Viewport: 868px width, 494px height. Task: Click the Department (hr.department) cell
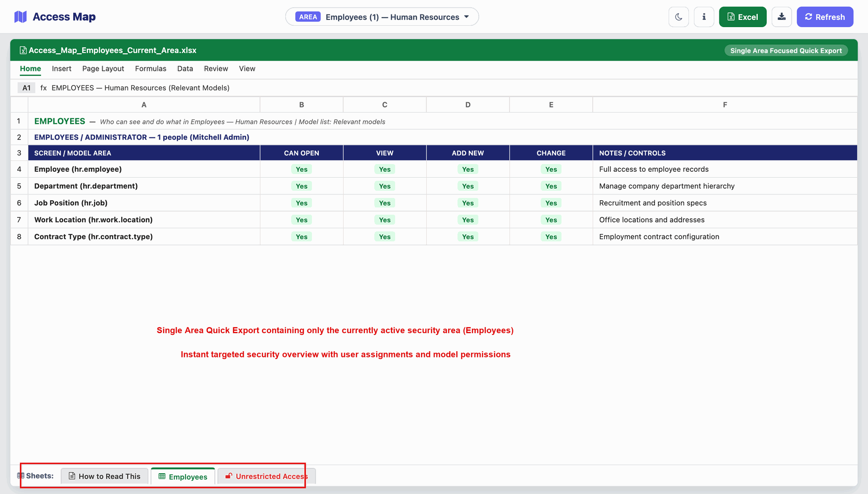[x=144, y=186]
